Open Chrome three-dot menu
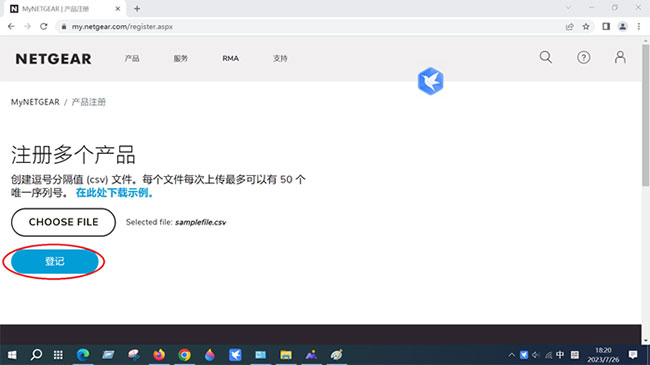The width and height of the screenshot is (650, 365). pyautogui.click(x=639, y=27)
